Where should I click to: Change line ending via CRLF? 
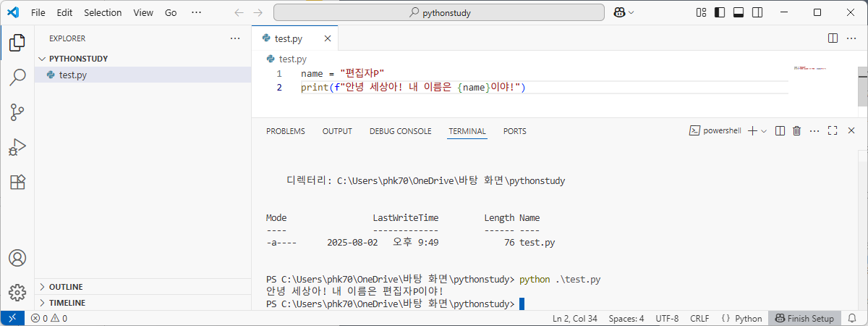(699, 318)
